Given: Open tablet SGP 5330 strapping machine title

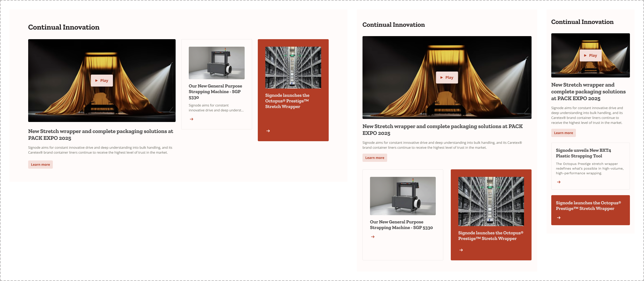Looking at the screenshot, I should click(x=401, y=225).
